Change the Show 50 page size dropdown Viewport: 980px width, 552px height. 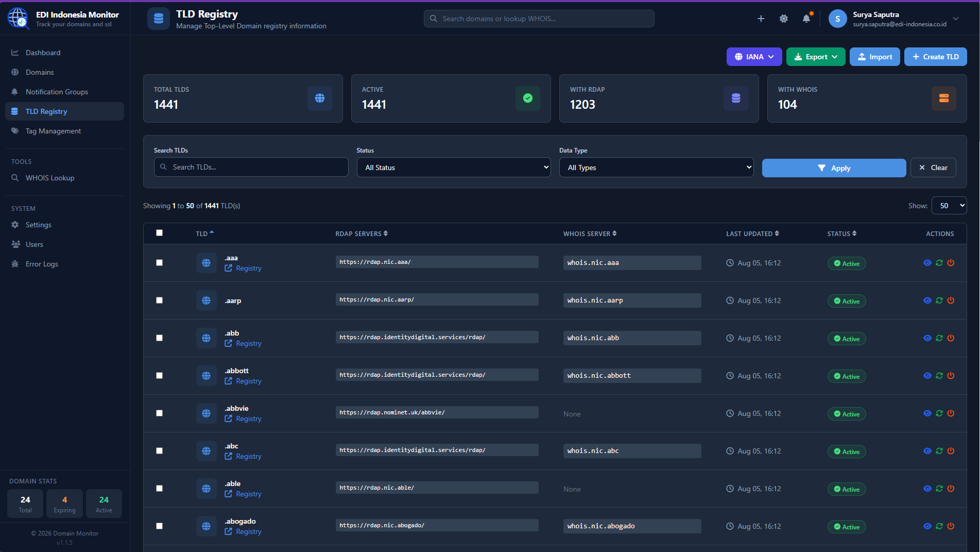click(949, 206)
